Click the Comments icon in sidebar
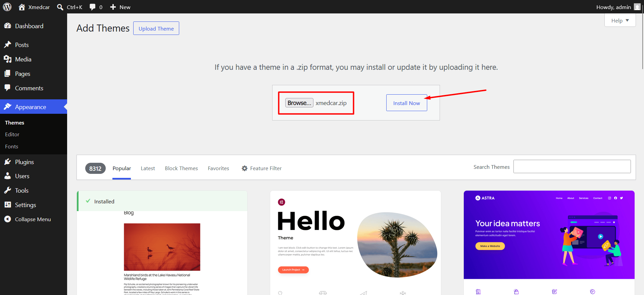644x295 pixels. pyautogui.click(x=8, y=88)
